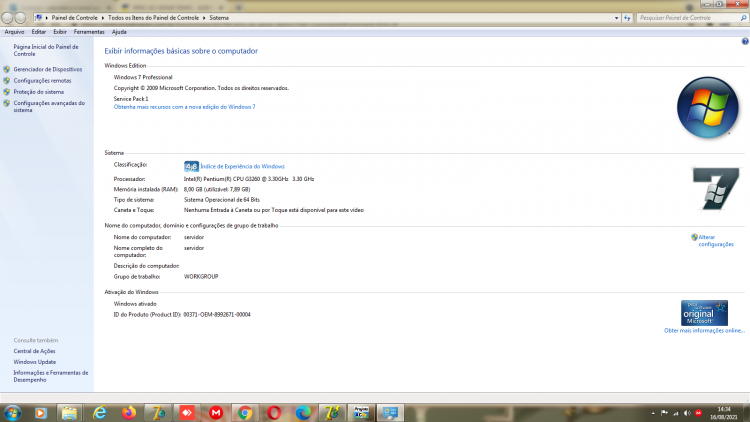This screenshot has width=750, height=422.
Task: Click shield icon next to Gerenciador de Dispositivos
Action: click(6, 69)
